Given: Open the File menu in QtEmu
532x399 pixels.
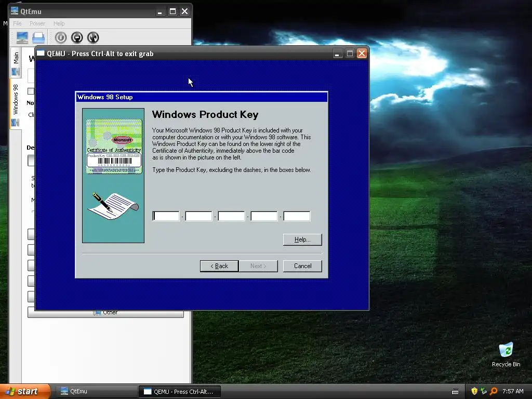Looking at the screenshot, I should 17,23.
